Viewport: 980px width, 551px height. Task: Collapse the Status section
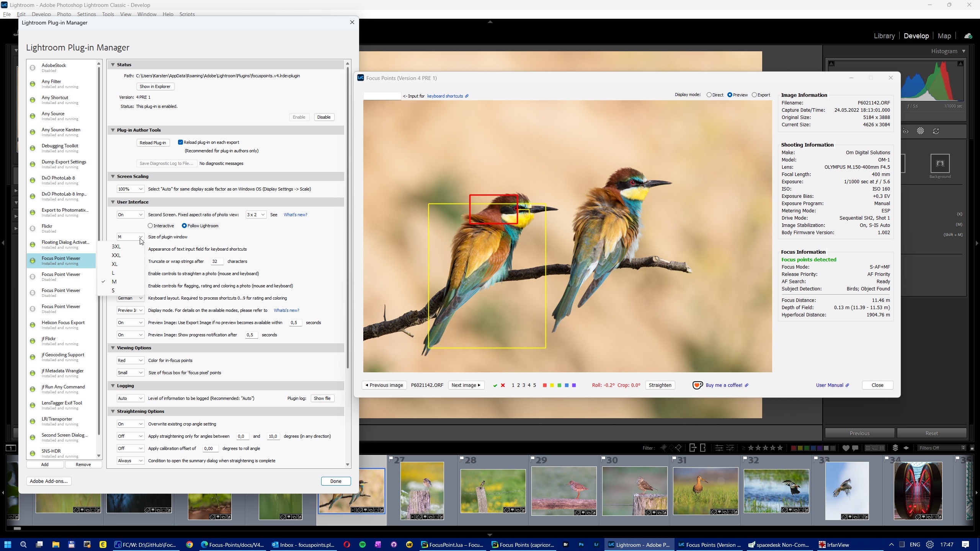tap(113, 65)
